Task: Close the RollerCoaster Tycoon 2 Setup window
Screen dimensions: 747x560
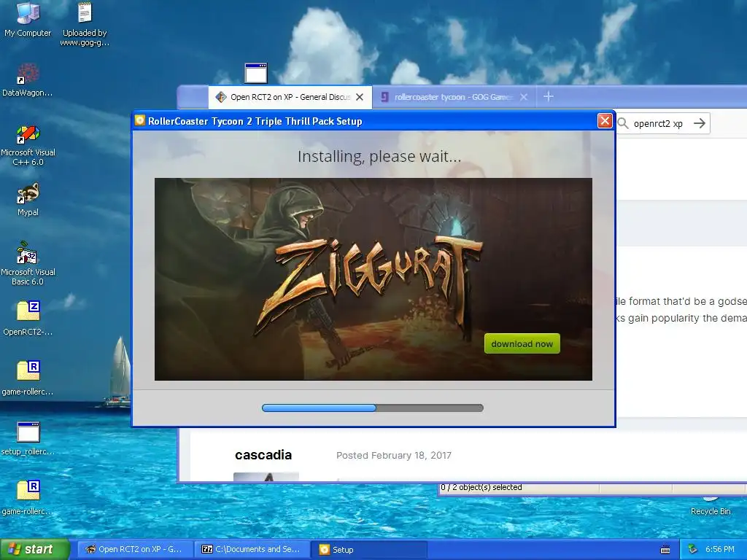Action: pyautogui.click(x=605, y=121)
